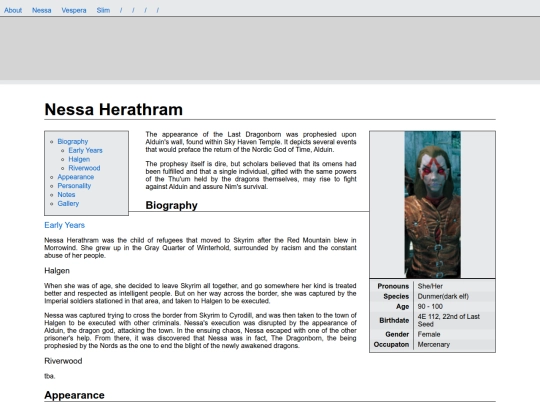This screenshot has width=540, height=405.
Task: Jump to Halgen in the contents box
Action: pyautogui.click(x=79, y=159)
